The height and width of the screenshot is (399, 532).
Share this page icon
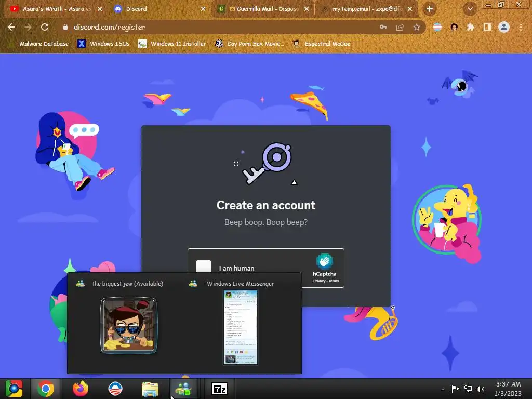400,27
